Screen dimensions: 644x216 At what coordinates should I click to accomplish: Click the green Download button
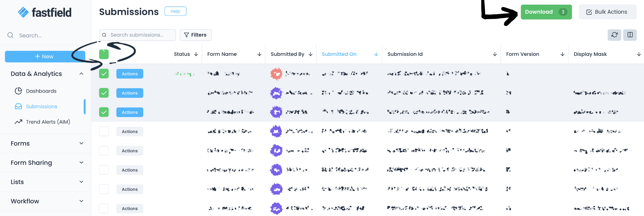click(x=546, y=12)
